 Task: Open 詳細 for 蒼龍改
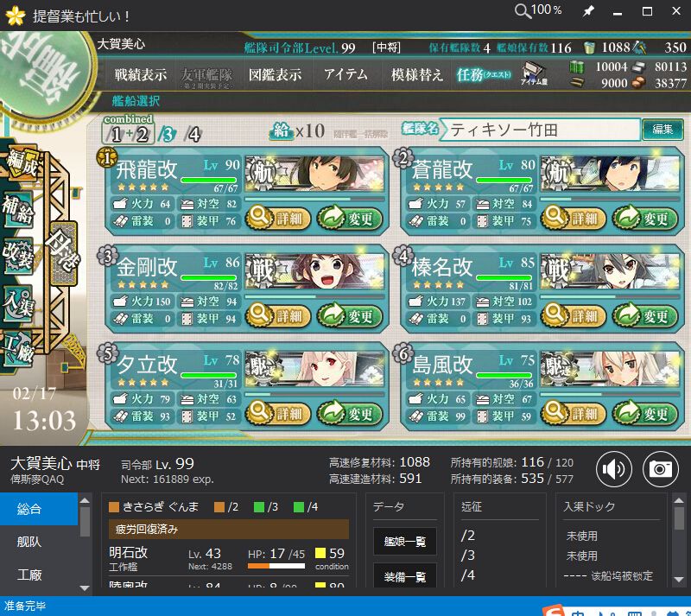pos(574,219)
